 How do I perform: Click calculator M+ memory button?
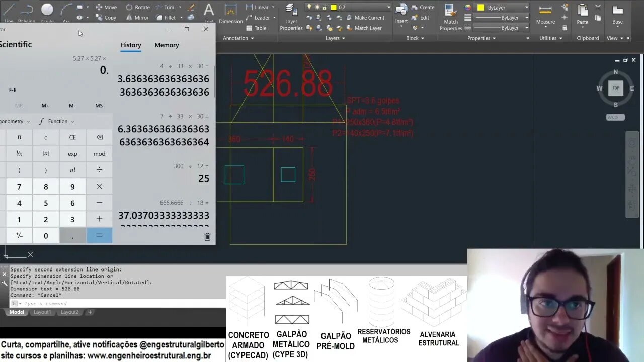coord(45,106)
